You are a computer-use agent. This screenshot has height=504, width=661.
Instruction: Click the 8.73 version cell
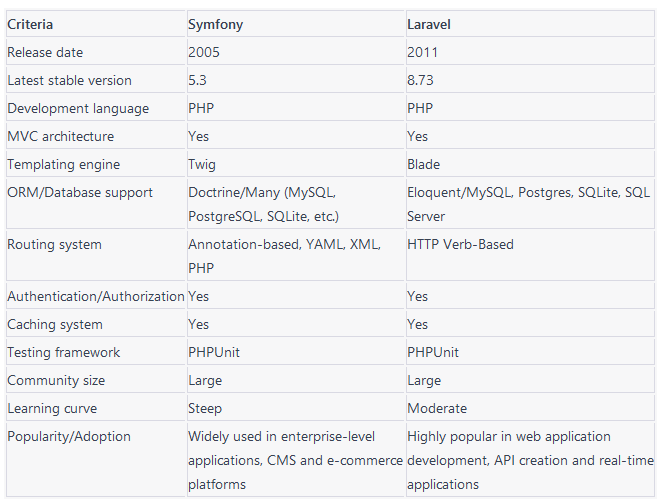(530, 80)
